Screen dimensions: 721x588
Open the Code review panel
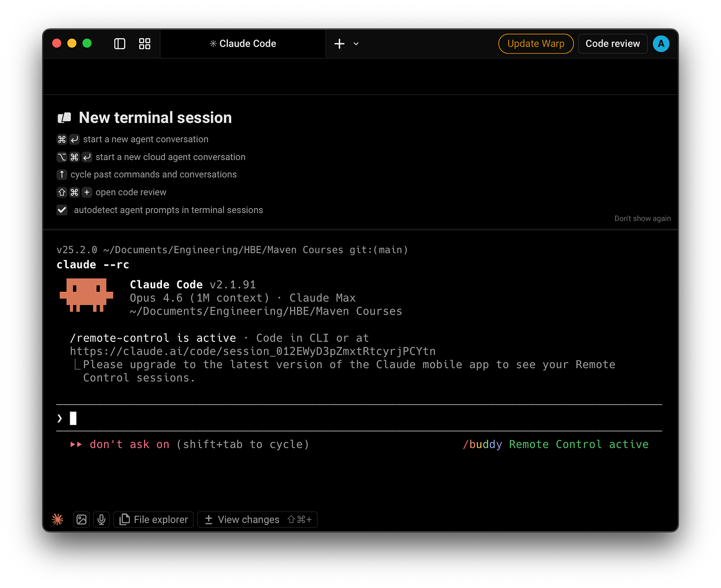tap(613, 44)
